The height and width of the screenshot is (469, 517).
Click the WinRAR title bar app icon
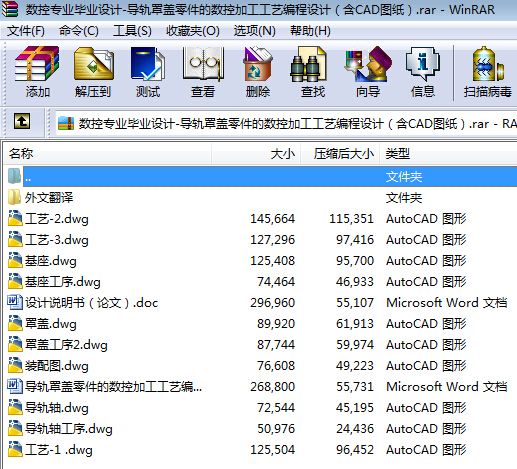point(9,9)
